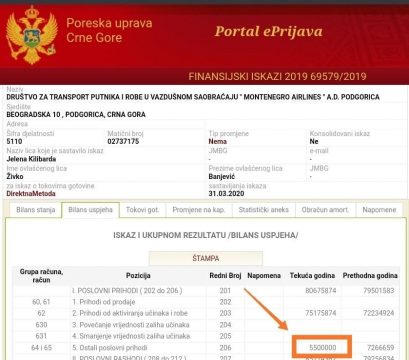This screenshot has height=360, width=409.
Task: Click the FINANSIJSKI ISKAZI 2019 header text
Action: [x=277, y=77]
